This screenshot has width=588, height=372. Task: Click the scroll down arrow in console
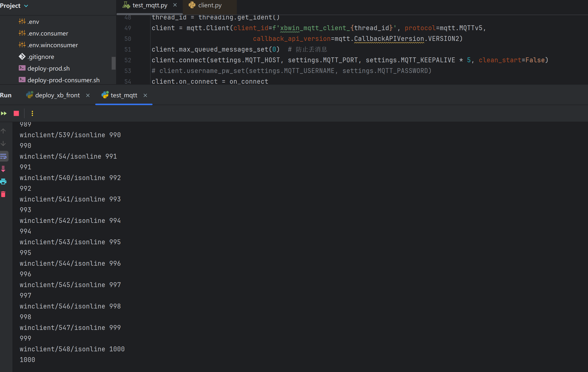point(3,144)
